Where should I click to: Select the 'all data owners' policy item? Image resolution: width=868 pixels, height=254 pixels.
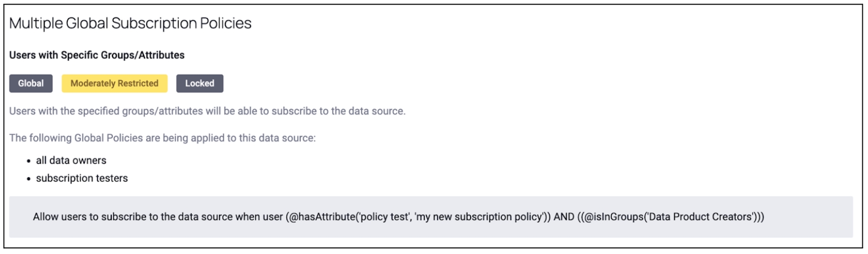click(71, 161)
